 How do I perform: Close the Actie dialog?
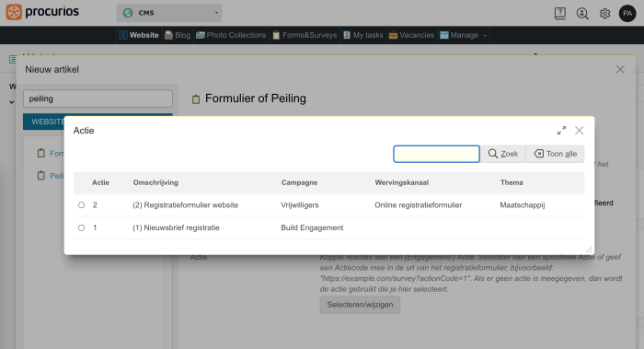(579, 131)
